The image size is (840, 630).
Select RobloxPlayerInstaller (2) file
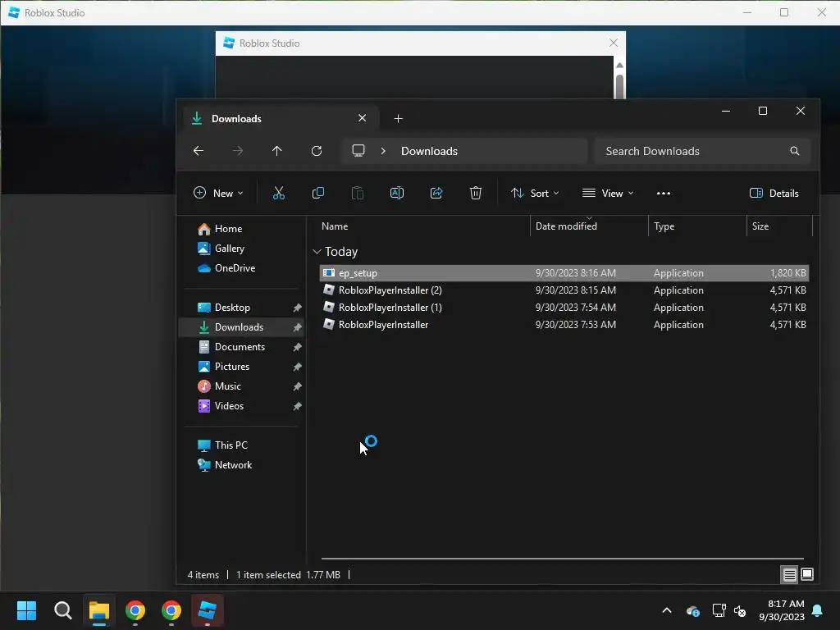(x=564, y=290)
